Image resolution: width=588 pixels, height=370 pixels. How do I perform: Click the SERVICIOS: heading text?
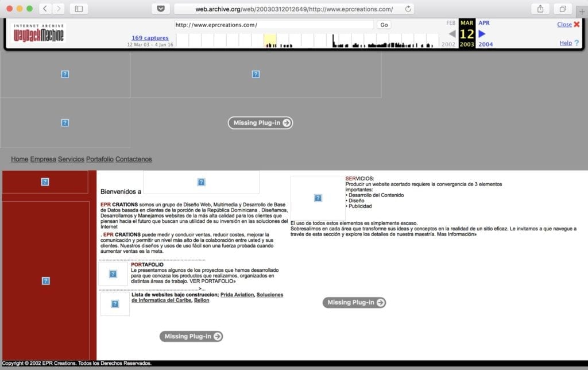(359, 179)
